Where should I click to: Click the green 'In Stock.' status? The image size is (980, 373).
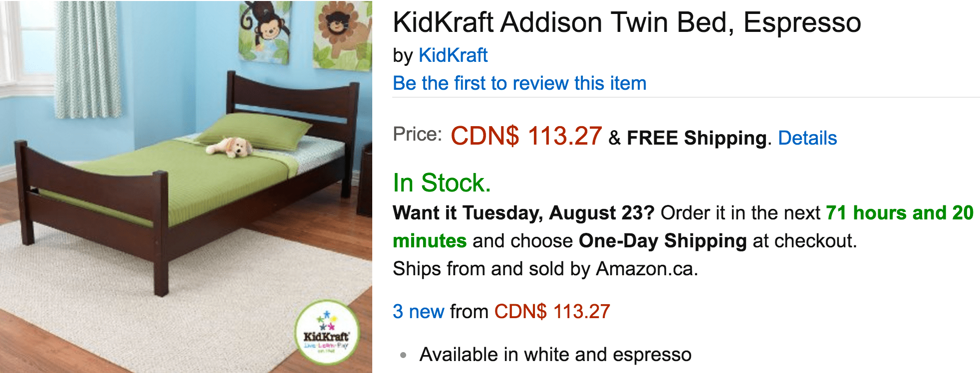point(442,183)
